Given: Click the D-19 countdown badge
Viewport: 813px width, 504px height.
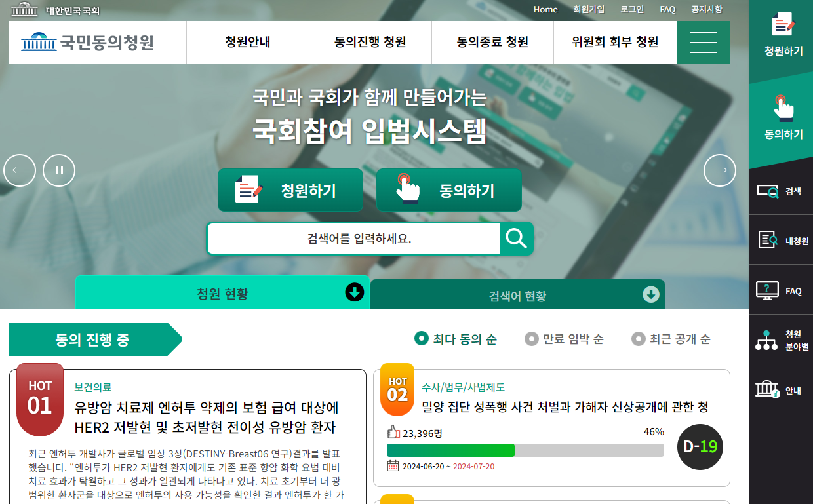Looking at the screenshot, I should tap(700, 447).
